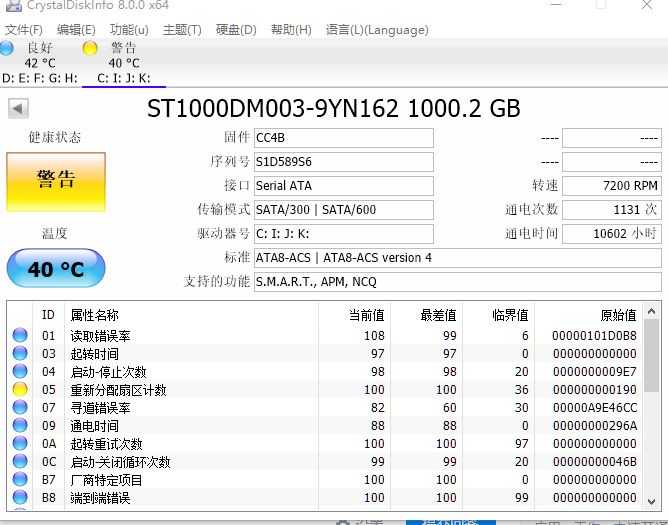Click the blue status dot for 读取错误率
Image resolution: width=668 pixels, height=525 pixels.
20,335
